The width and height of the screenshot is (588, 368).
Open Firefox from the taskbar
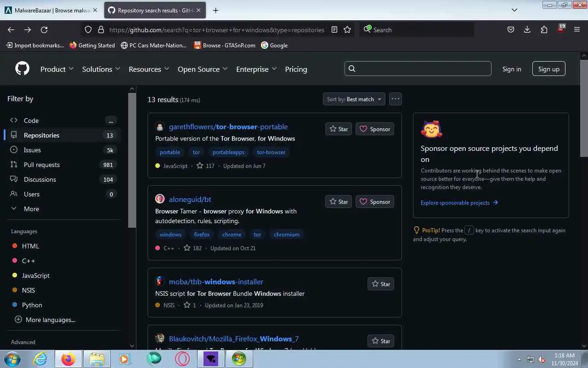[x=68, y=359]
